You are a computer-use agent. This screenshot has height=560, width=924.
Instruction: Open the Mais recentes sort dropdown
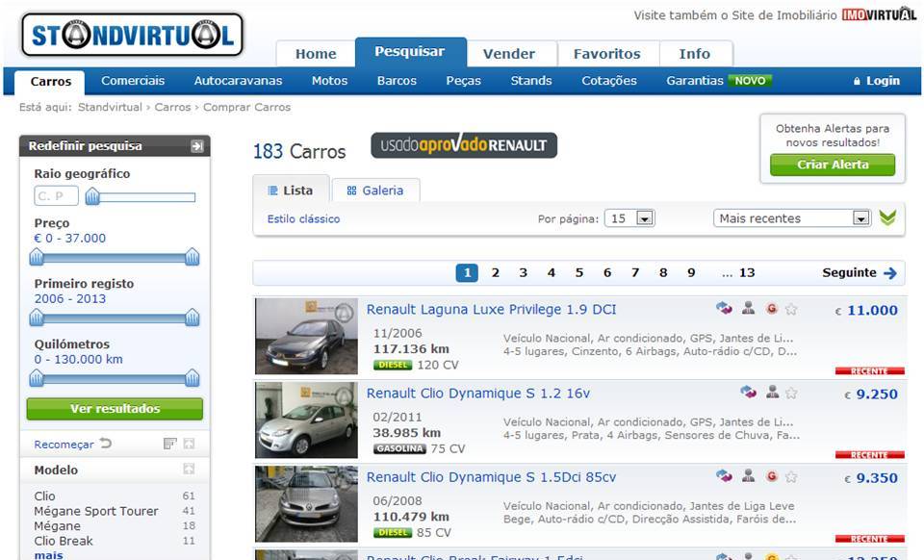(792, 218)
